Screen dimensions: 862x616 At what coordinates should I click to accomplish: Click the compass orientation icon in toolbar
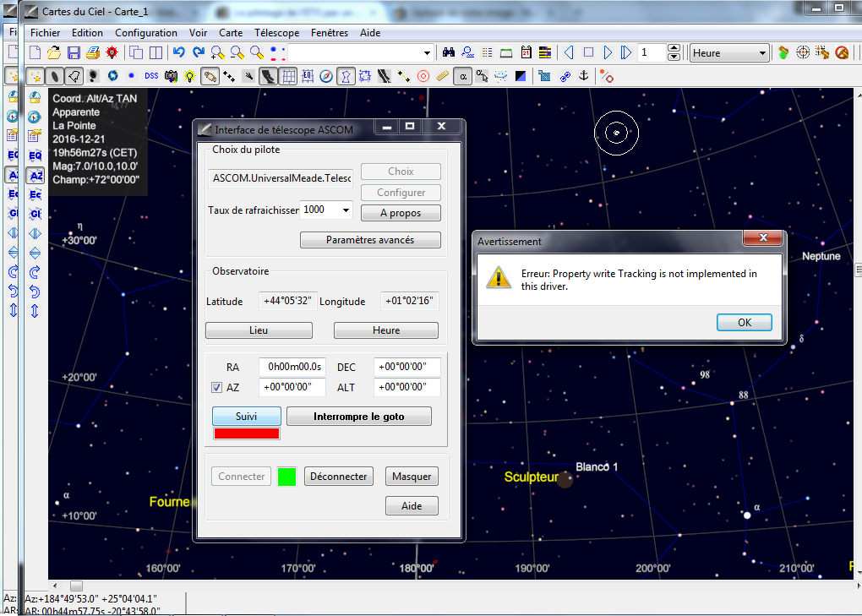(325, 76)
